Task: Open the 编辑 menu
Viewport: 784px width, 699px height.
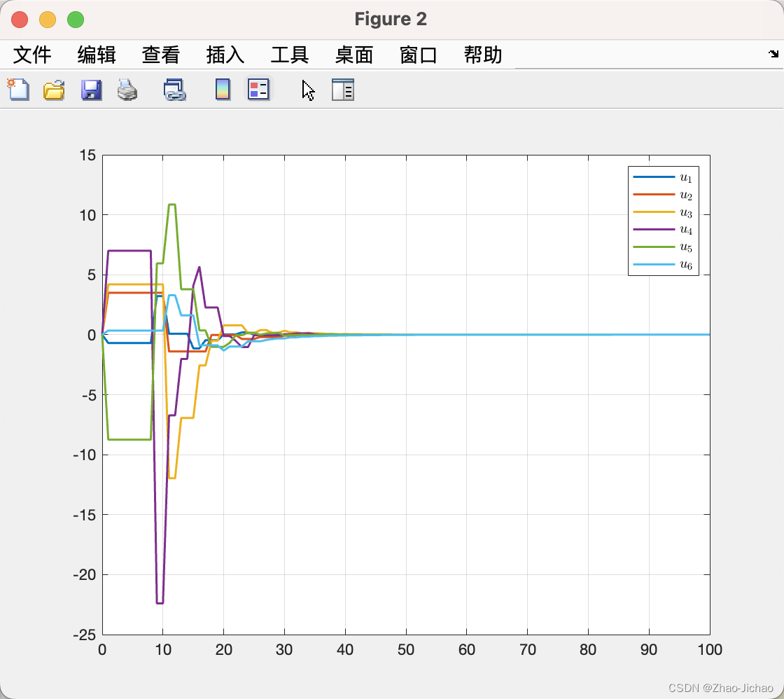Action: tap(97, 55)
